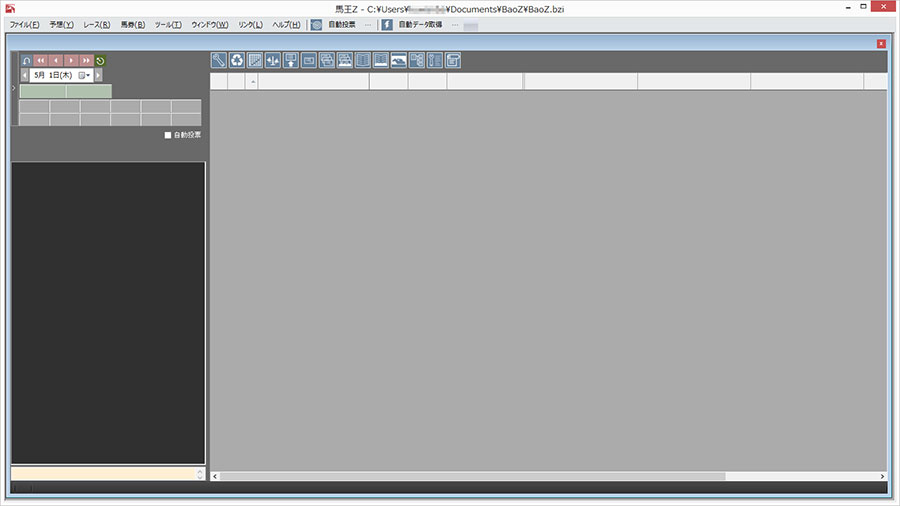This screenshot has width=900, height=506.
Task: Click the racing horse toolbar icon
Action: pyautogui.click(x=398, y=60)
